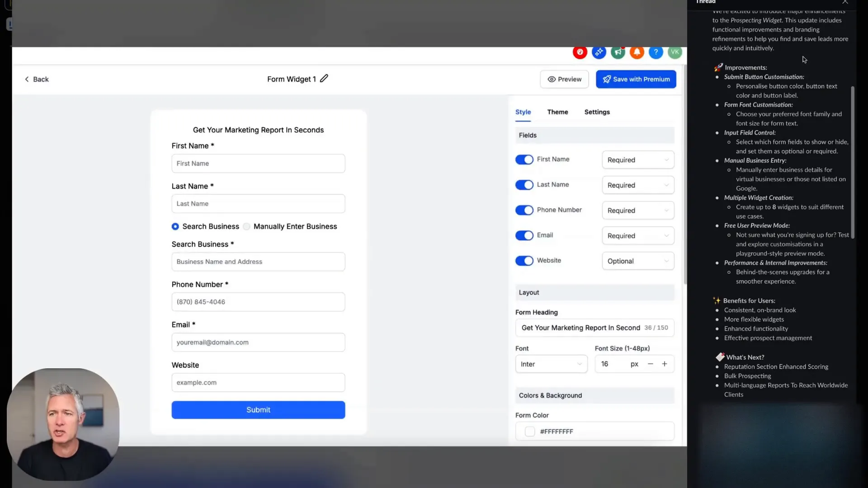
Task: Click 'Form Font Customisation:' in Thread panel
Action: (758, 105)
